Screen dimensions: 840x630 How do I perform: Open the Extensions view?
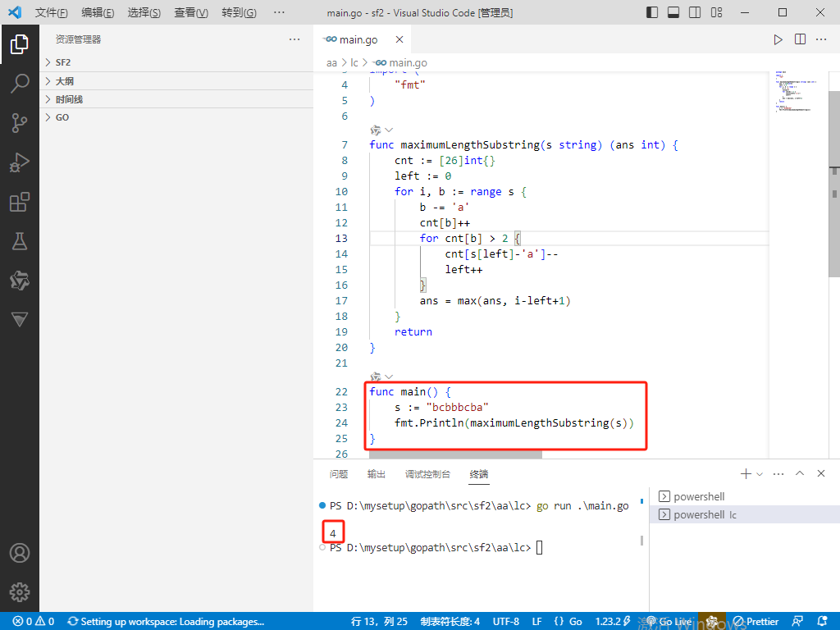point(20,202)
